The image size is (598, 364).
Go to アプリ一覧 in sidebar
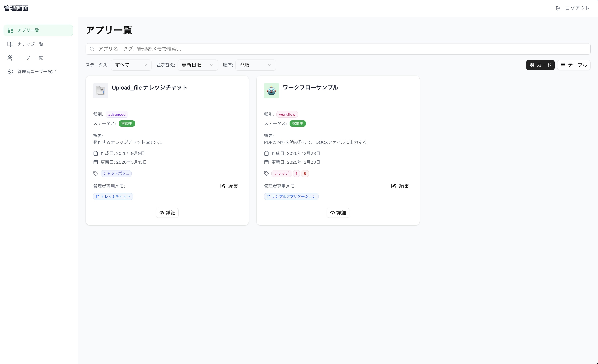click(x=38, y=30)
